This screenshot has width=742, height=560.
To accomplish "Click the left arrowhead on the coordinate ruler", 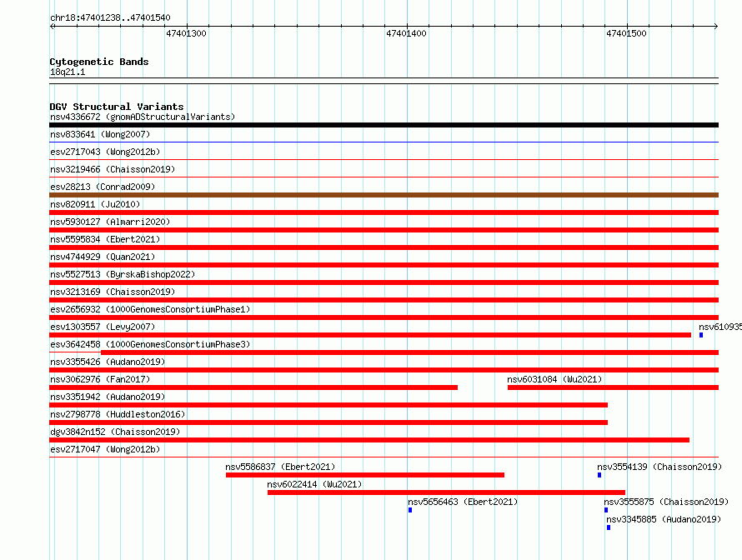I will click(52, 26).
